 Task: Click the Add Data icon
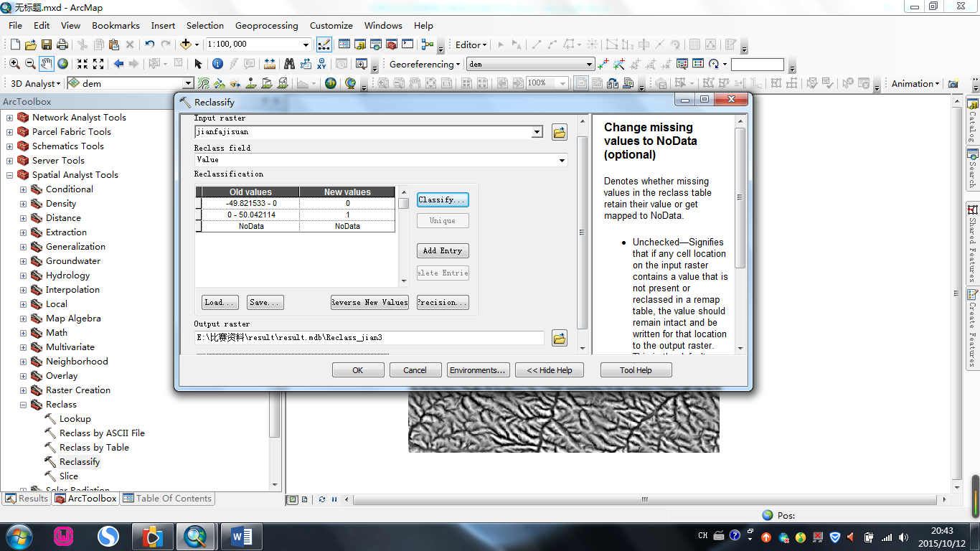[185, 44]
